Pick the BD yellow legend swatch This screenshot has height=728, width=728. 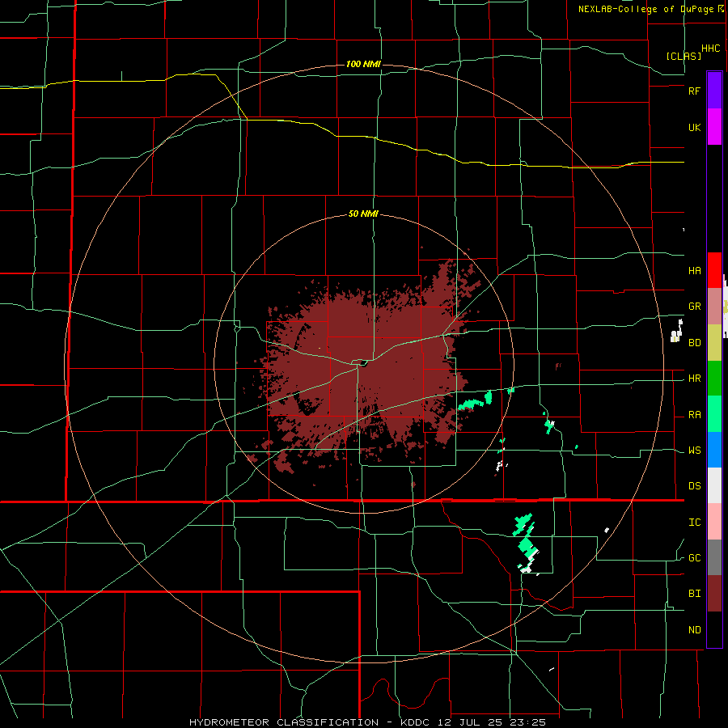click(714, 343)
